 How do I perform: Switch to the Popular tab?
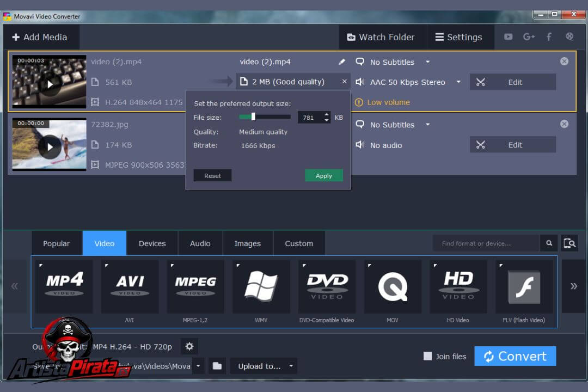click(x=56, y=243)
